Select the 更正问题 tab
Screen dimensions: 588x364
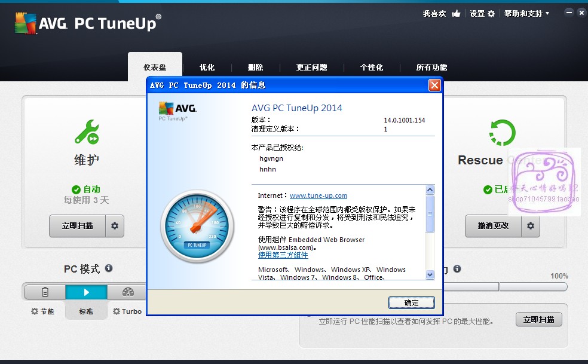[x=311, y=67]
